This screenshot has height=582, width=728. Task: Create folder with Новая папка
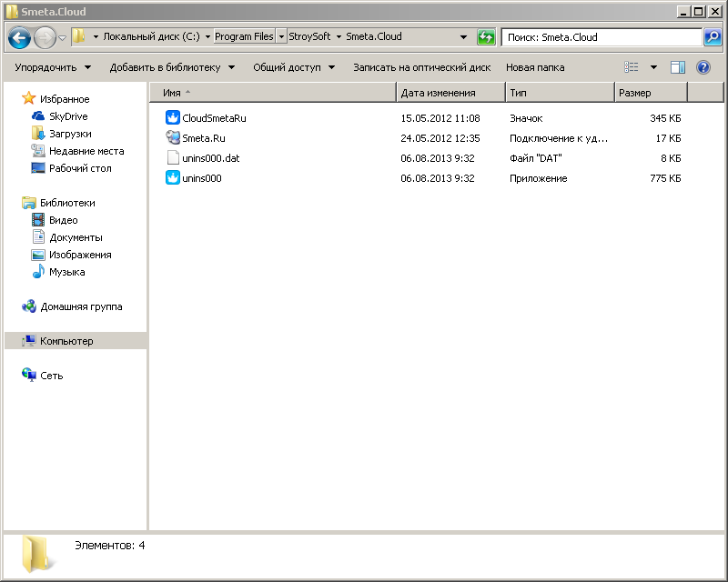click(535, 68)
